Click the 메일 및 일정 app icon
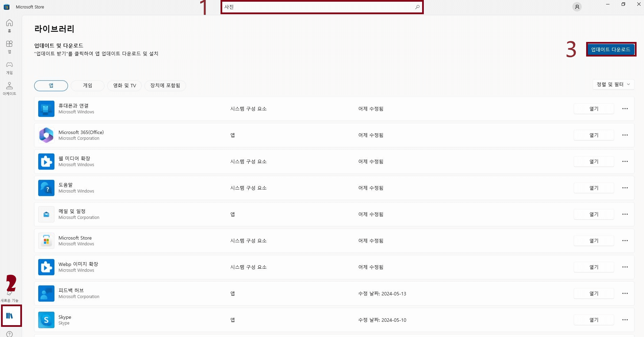This screenshot has width=644, height=337. point(46,214)
